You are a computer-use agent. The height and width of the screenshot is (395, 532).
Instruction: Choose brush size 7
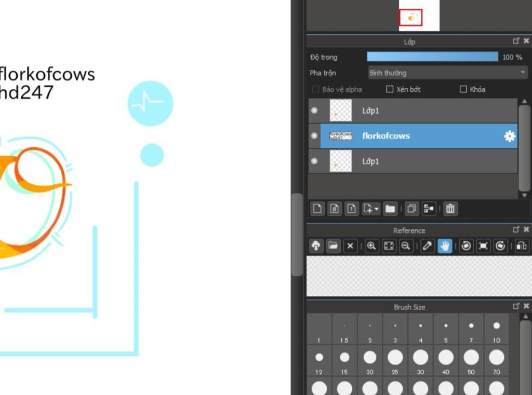tap(471, 330)
